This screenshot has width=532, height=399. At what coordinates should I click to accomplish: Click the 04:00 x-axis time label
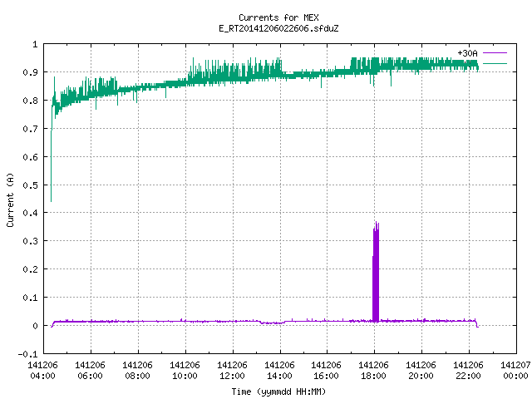tap(42, 376)
